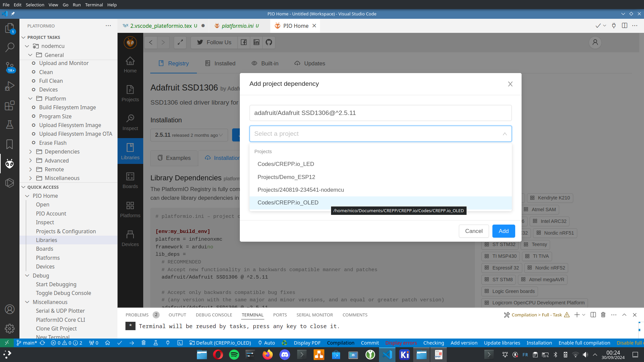
Task: Click Compilation in the status bar
Action: coord(340,343)
